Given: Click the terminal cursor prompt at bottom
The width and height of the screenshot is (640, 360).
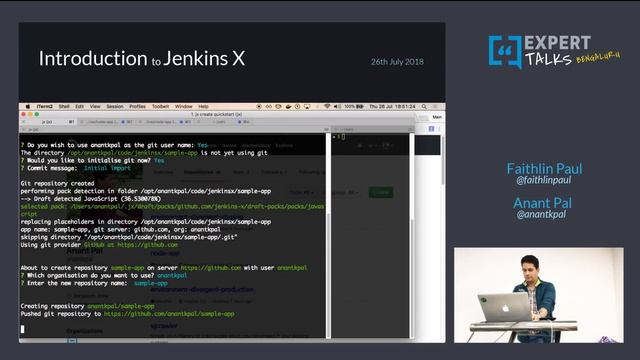Looking at the screenshot, I should [x=22, y=329].
